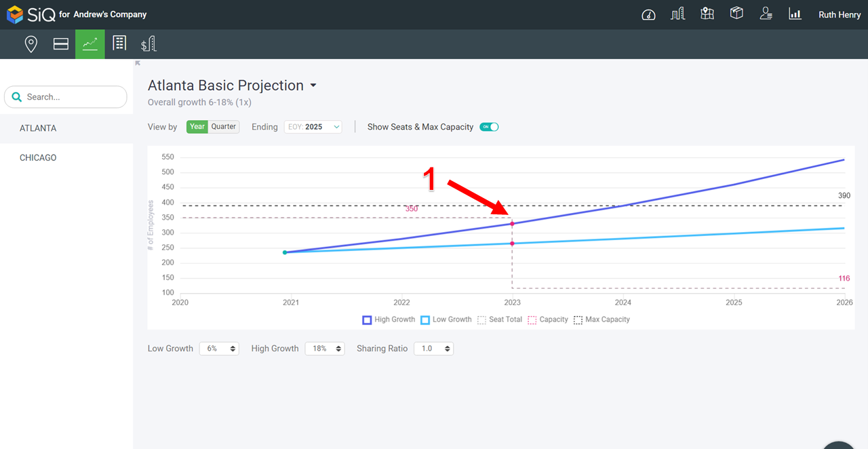Open the Ending EOY 2025 dropdown
The height and width of the screenshot is (449, 868).
pos(313,127)
